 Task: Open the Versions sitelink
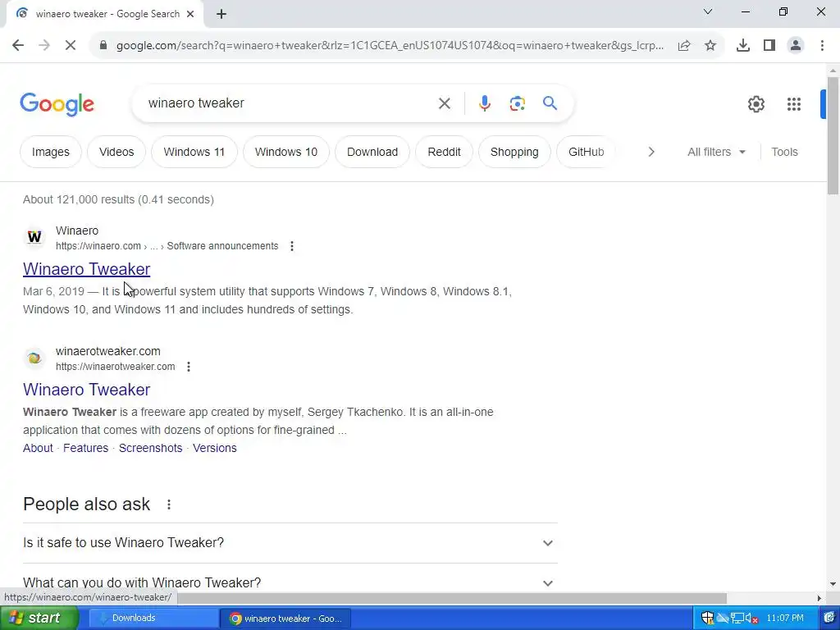coord(214,448)
